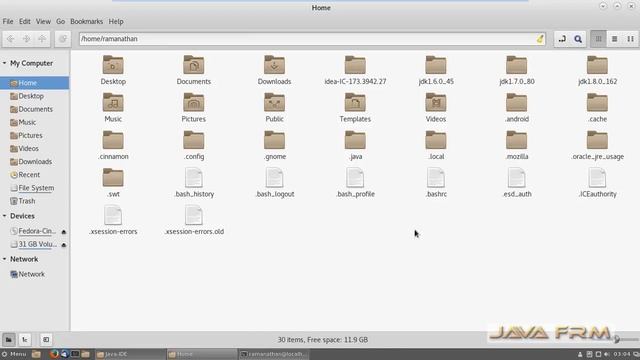Image resolution: width=640 pixels, height=360 pixels.
Task: Collapse the Network sidebar section header
Action: coord(4,259)
